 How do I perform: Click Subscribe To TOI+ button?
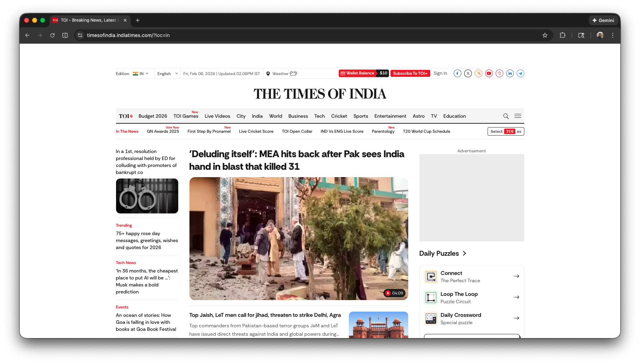pos(410,73)
